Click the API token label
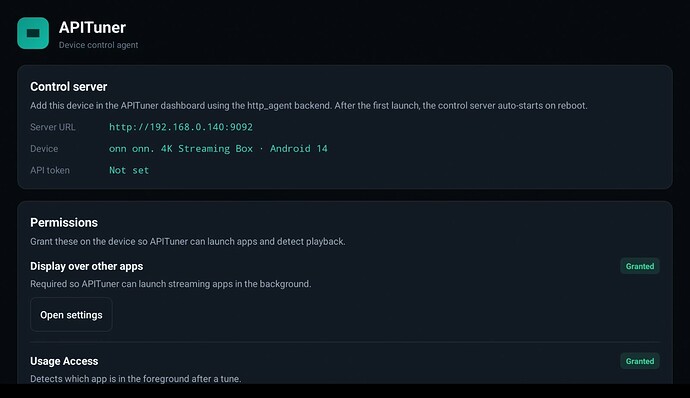This screenshot has width=690, height=398. [50, 170]
